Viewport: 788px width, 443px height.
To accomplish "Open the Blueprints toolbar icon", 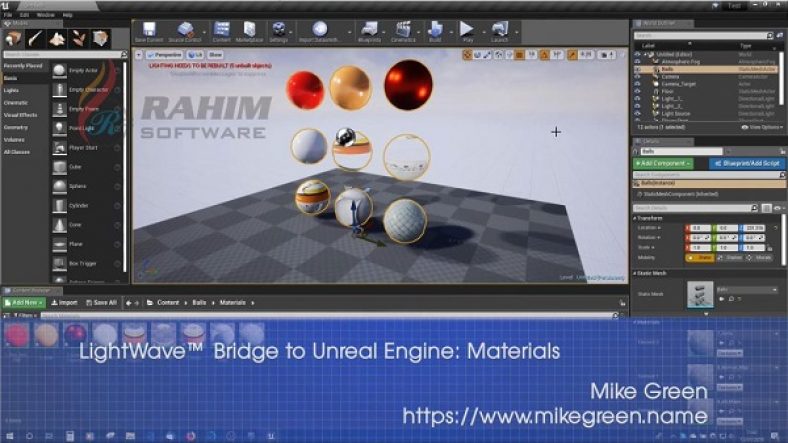I will 369,32.
